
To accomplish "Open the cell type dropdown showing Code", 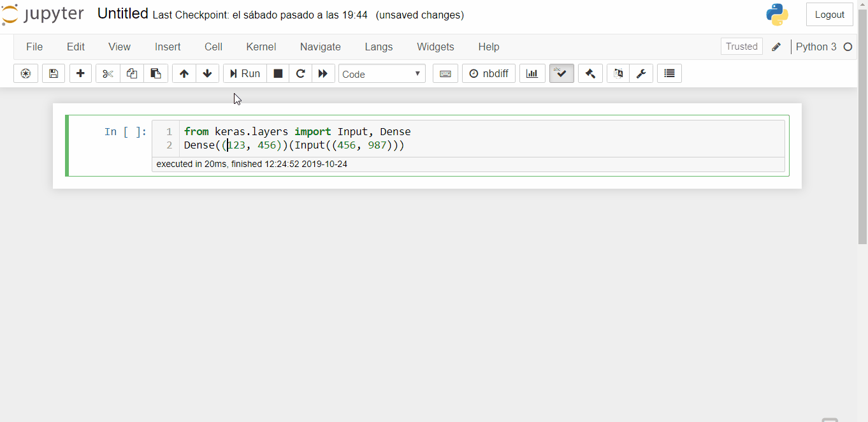I will (381, 73).
